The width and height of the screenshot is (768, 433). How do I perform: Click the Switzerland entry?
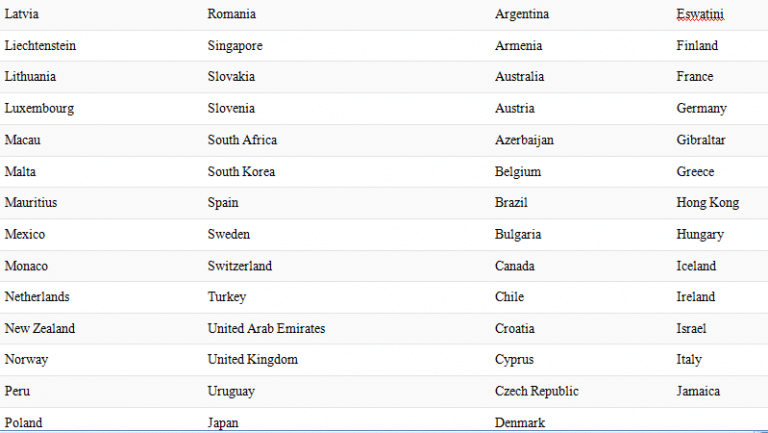(x=240, y=266)
